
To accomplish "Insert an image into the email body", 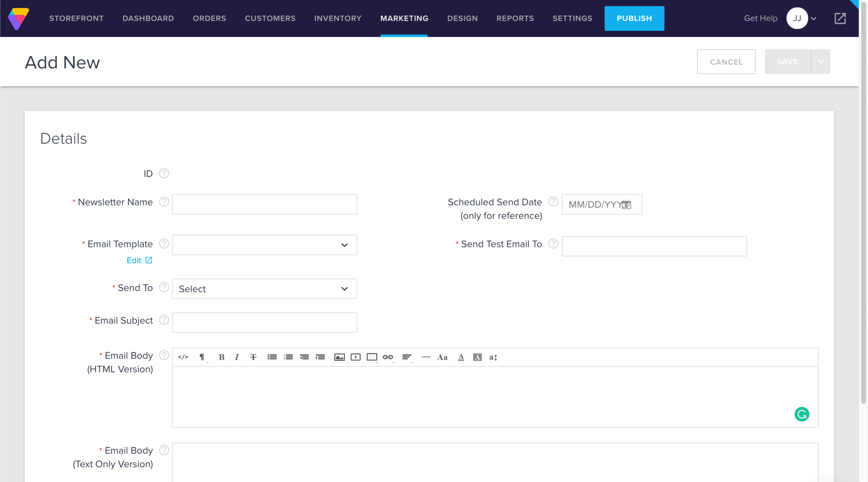I will point(339,357).
